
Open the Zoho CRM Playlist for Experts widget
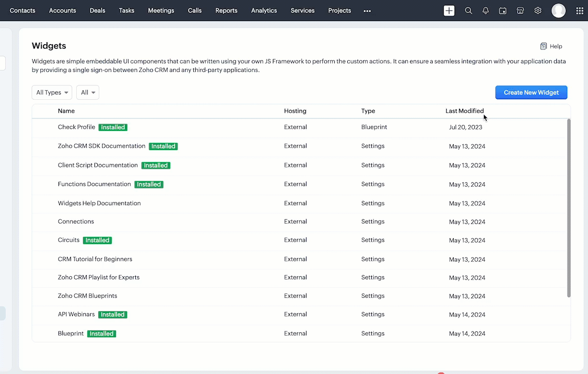(99, 277)
